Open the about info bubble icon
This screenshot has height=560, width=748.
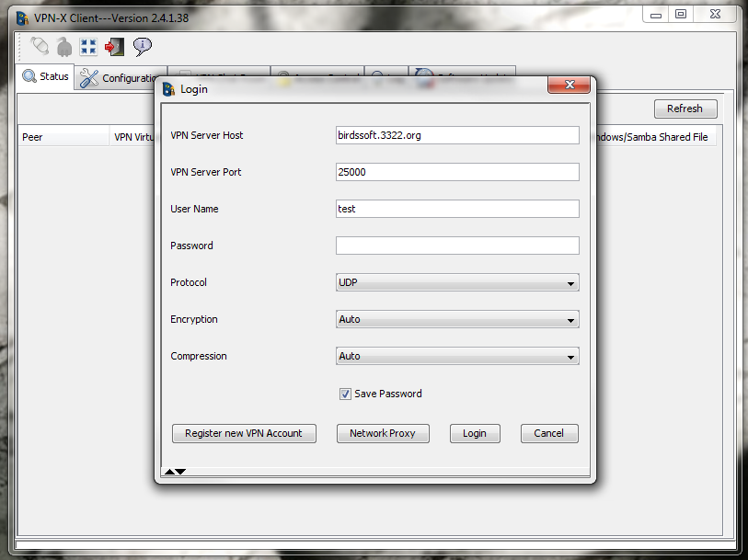143,47
